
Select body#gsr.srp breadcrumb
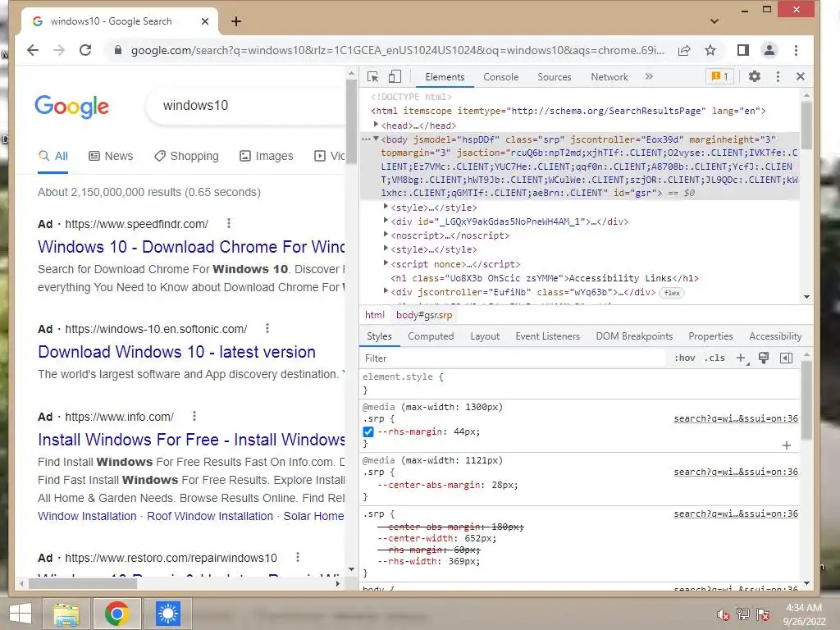[424, 315]
